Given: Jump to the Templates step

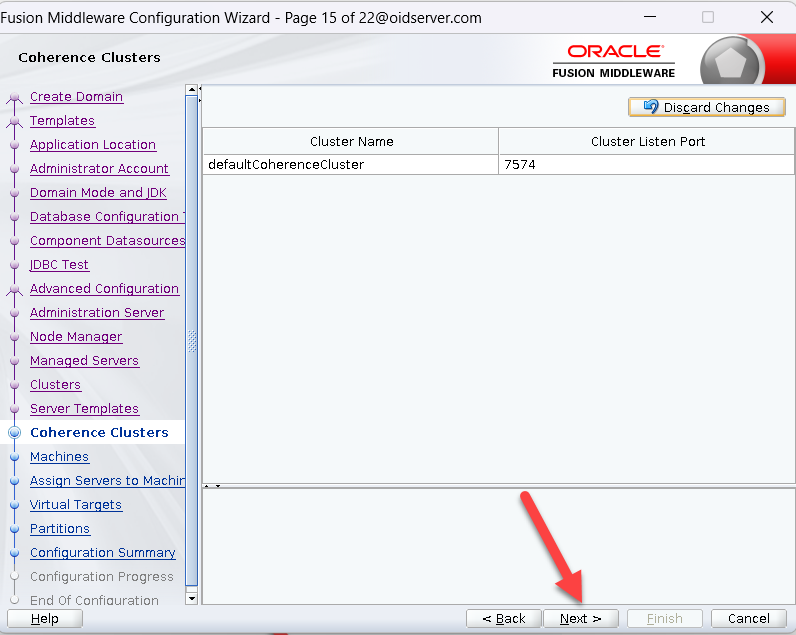Looking at the screenshot, I should tap(62, 121).
